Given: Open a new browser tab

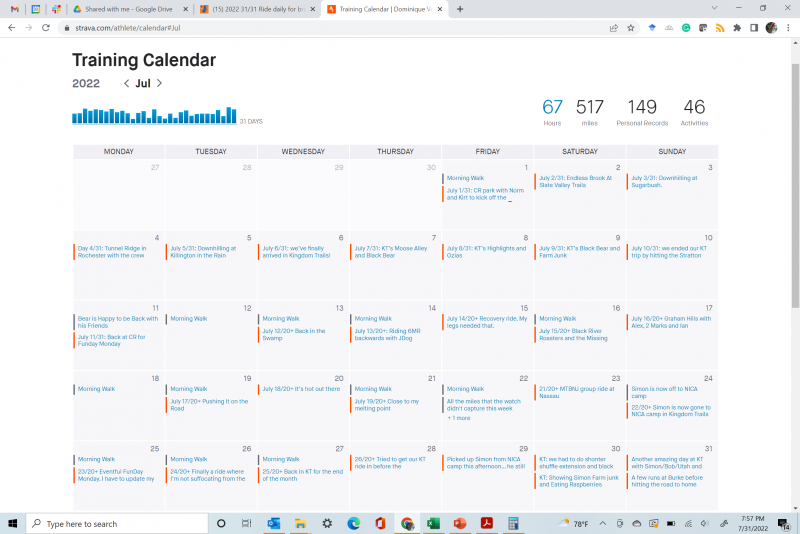Looking at the screenshot, I should pos(460,9).
